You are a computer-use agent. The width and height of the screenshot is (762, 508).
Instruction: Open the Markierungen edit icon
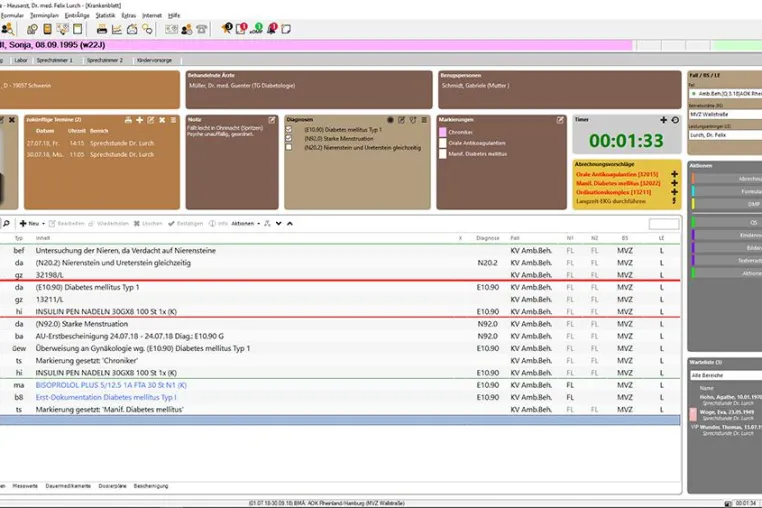[x=560, y=120]
